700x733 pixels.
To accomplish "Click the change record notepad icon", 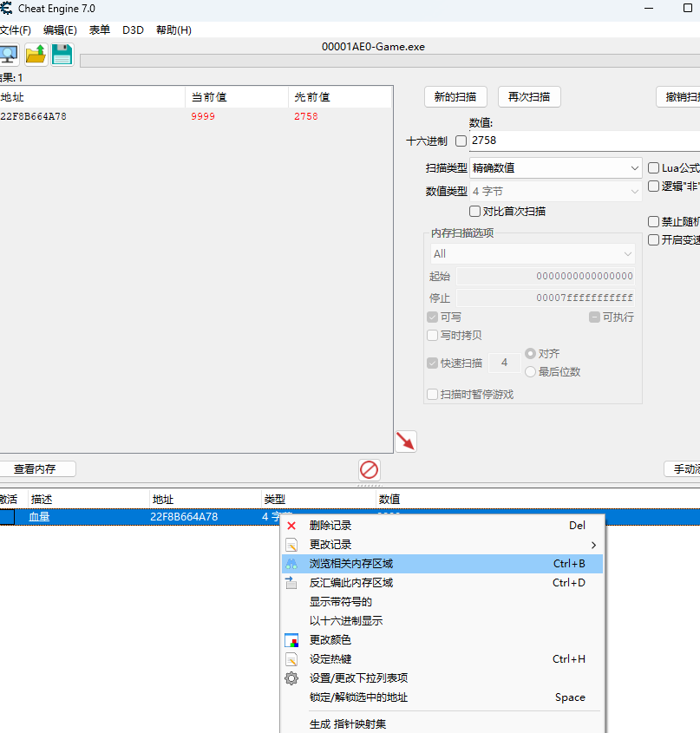I will [x=291, y=545].
